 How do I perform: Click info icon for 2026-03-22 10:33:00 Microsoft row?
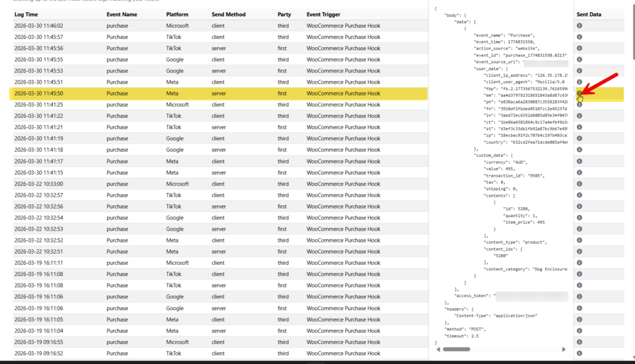(579, 184)
